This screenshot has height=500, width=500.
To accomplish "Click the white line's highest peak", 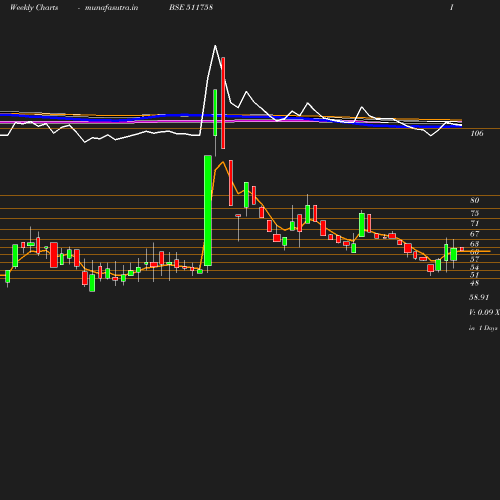I will tap(215, 46).
